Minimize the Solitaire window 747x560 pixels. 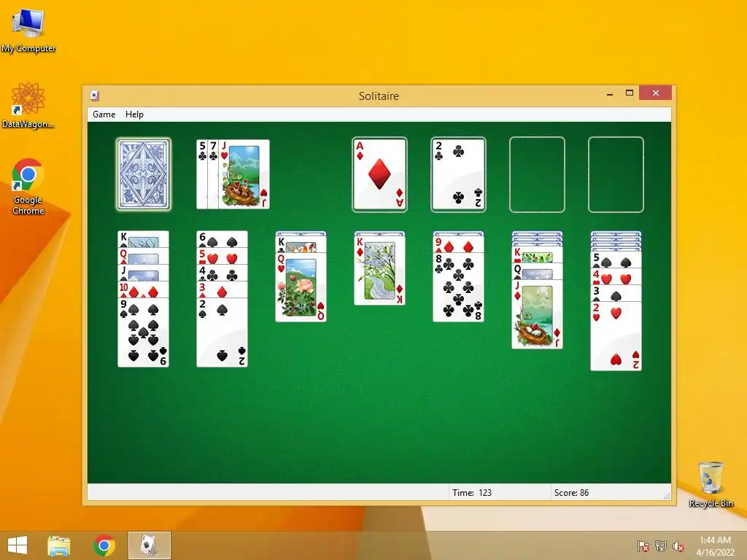coord(610,93)
